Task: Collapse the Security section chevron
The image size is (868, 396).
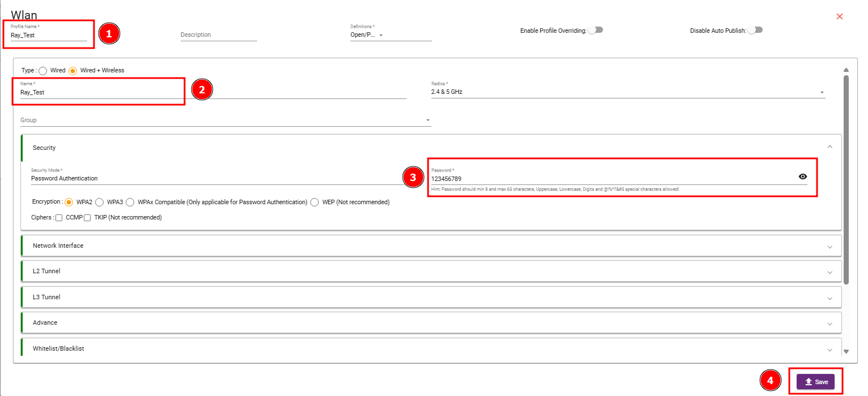Action: coord(830,147)
